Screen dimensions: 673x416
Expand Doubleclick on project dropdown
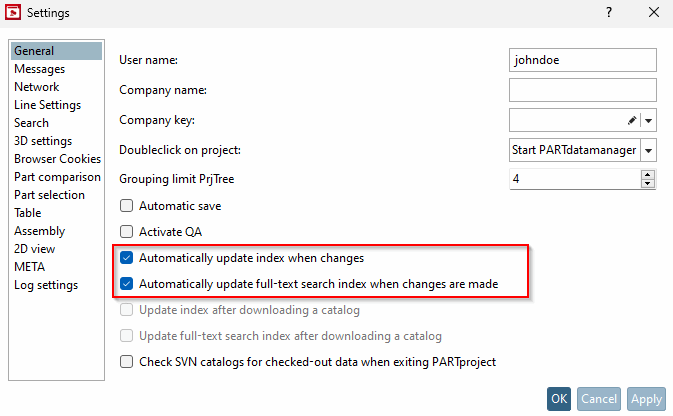(648, 150)
